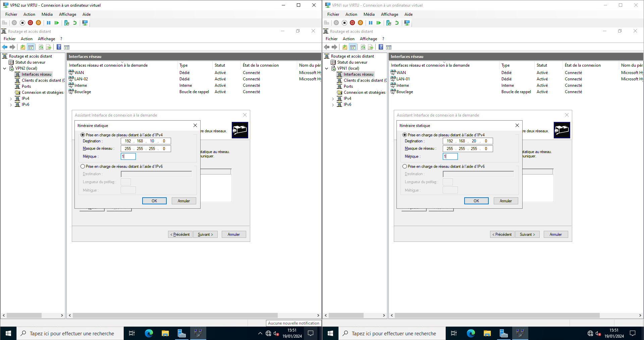The width and height of the screenshot is (644, 340).
Task: Open the Média menu in the VPN2 window
Action: (x=47, y=14)
